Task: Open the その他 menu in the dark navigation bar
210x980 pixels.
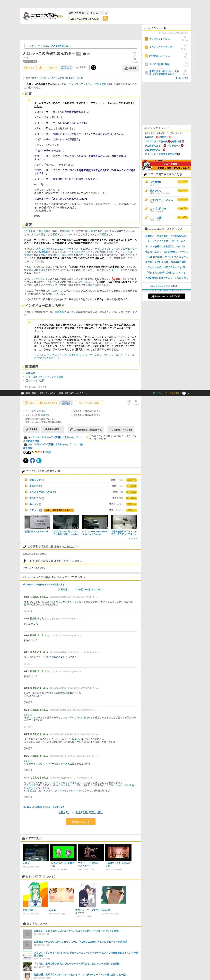Action: pyautogui.click(x=83, y=393)
